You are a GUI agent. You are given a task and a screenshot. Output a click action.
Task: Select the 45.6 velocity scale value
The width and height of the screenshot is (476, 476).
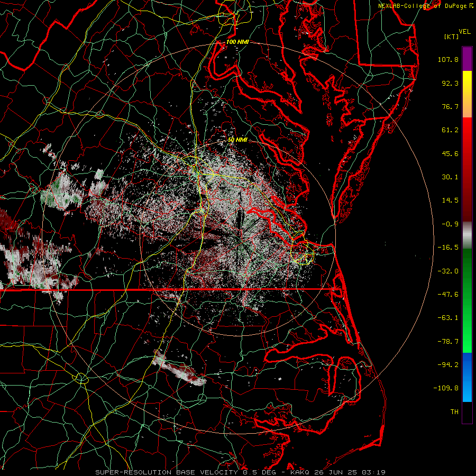coord(450,153)
